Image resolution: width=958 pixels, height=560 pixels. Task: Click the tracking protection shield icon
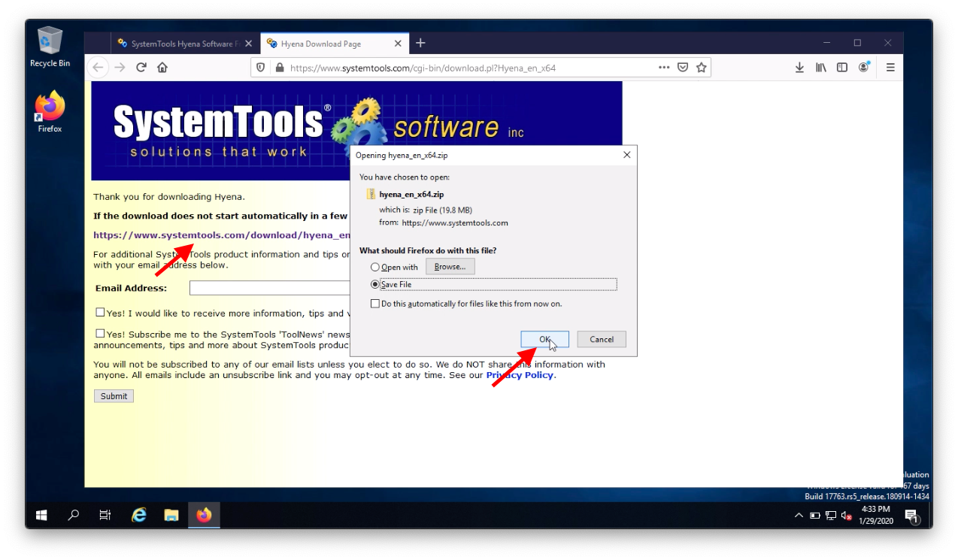click(x=259, y=67)
